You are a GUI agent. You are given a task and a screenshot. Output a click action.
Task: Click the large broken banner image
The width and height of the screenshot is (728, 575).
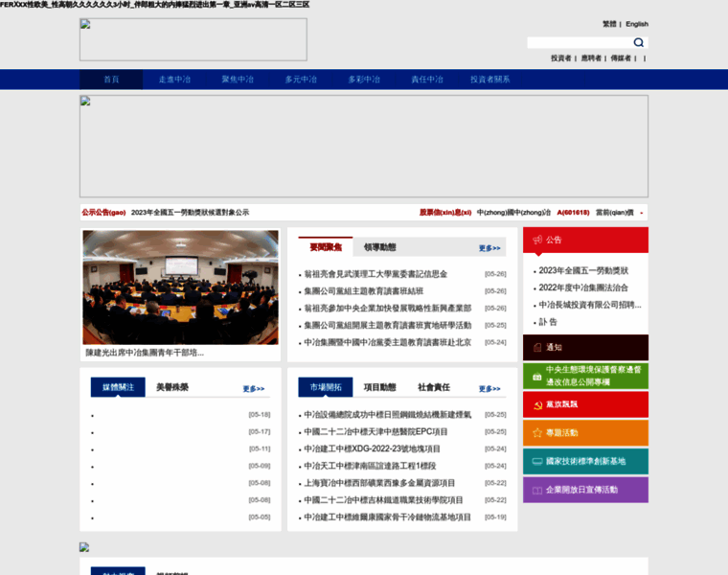pos(364,147)
